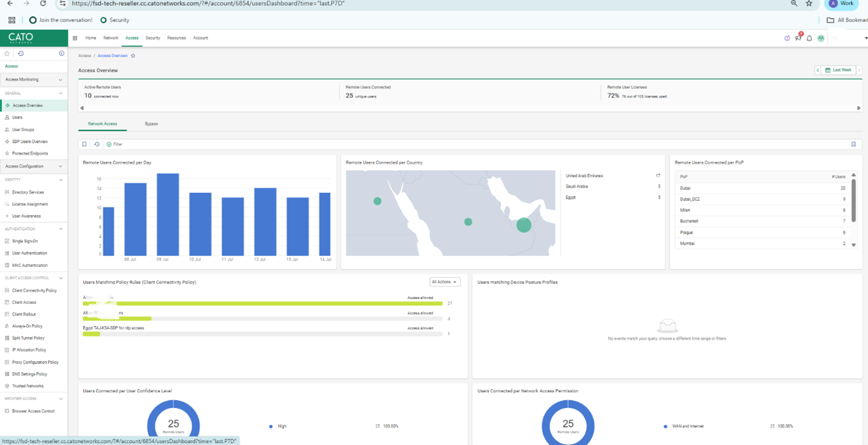Open the Work browser profile
Viewport: 868px width, 445px height.
841,4
